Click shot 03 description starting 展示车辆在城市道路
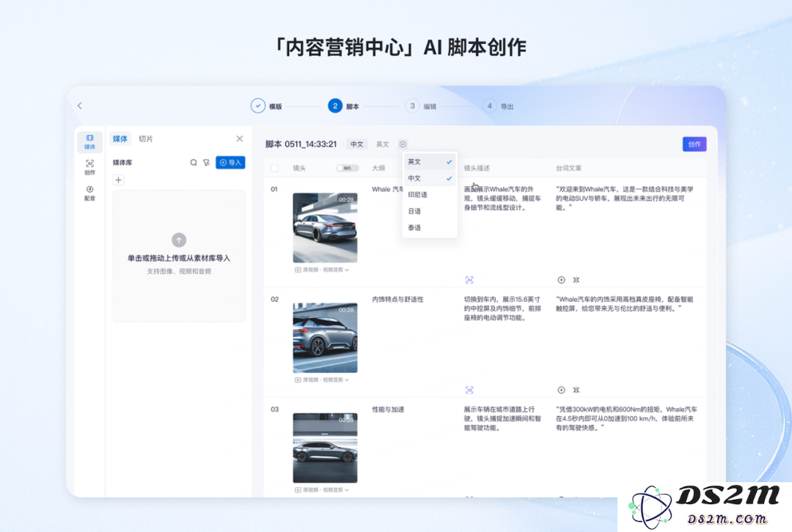Image resolution: width=792 pixels, height=532 pixels. (x=502, y=418)
